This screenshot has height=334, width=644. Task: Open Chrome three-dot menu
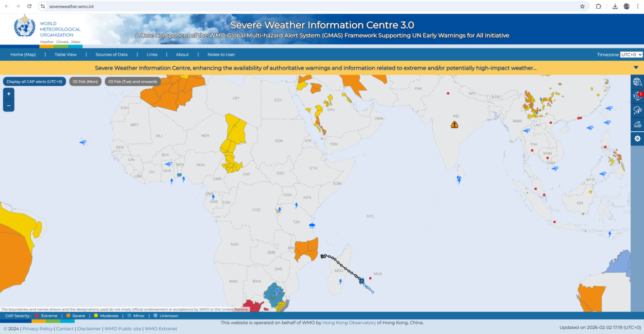click(638, 6)
